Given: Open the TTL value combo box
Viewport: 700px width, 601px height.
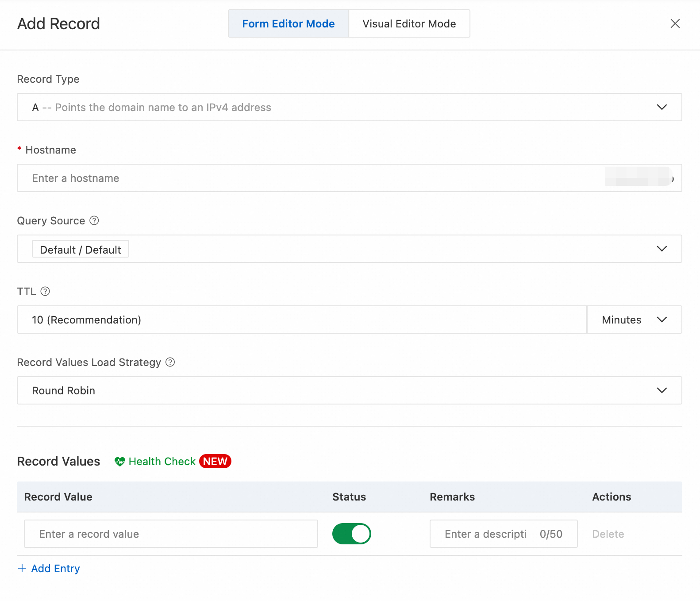Looking at the screenshot, I should click(x=302, y=320).
